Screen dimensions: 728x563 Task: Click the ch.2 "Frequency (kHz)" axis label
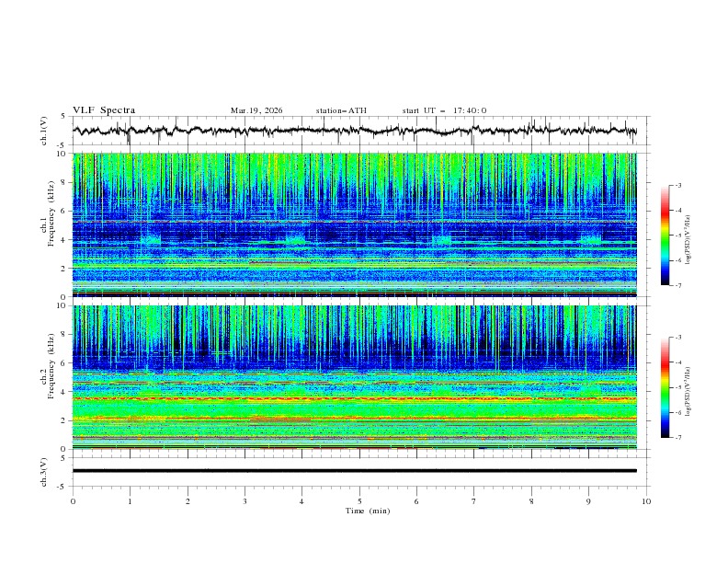tap(51, 366)
